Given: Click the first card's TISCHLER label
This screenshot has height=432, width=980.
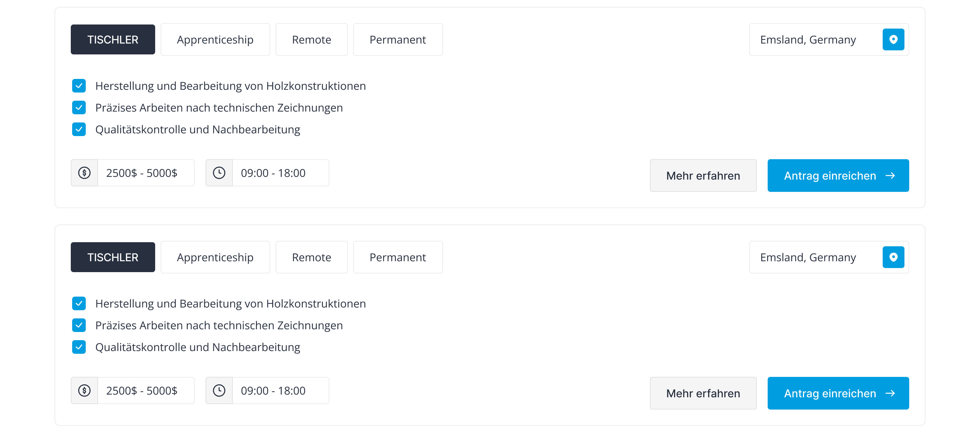Looking at the screenshot, I should pyautogui.click(x=113, y=39).
